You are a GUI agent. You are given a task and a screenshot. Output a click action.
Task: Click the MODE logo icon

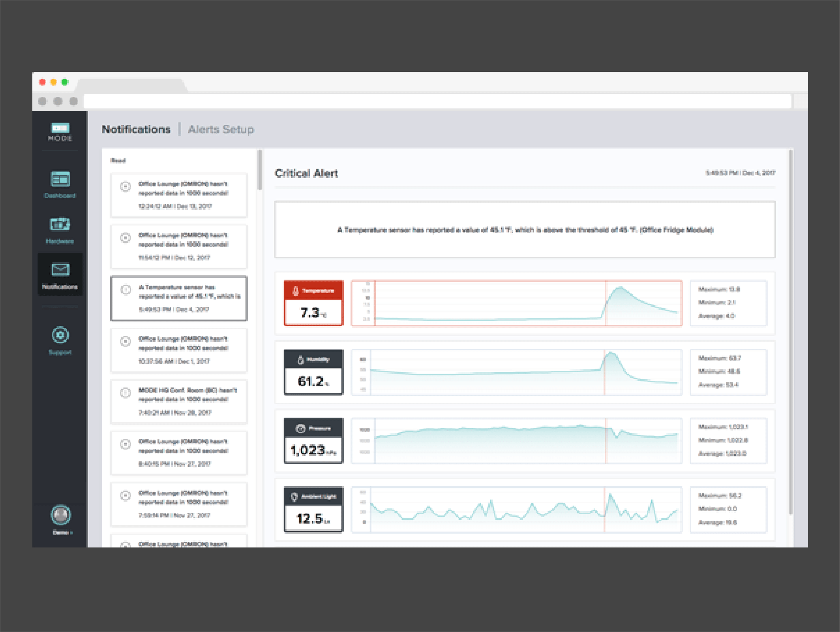60,129
